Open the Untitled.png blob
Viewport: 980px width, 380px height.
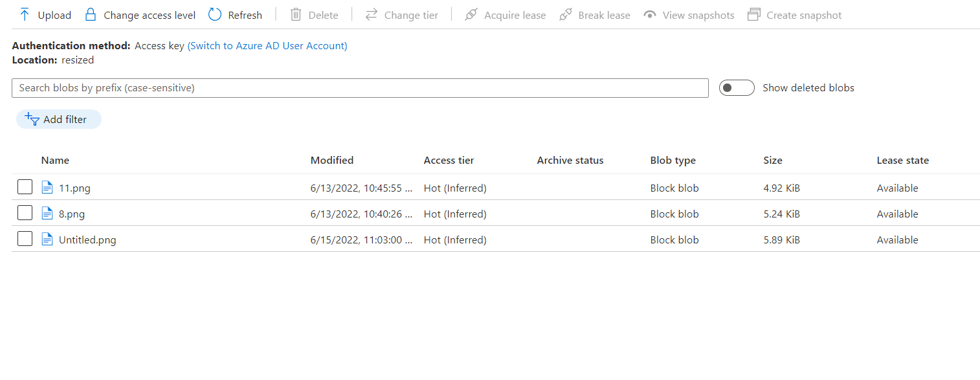point(87,240)
